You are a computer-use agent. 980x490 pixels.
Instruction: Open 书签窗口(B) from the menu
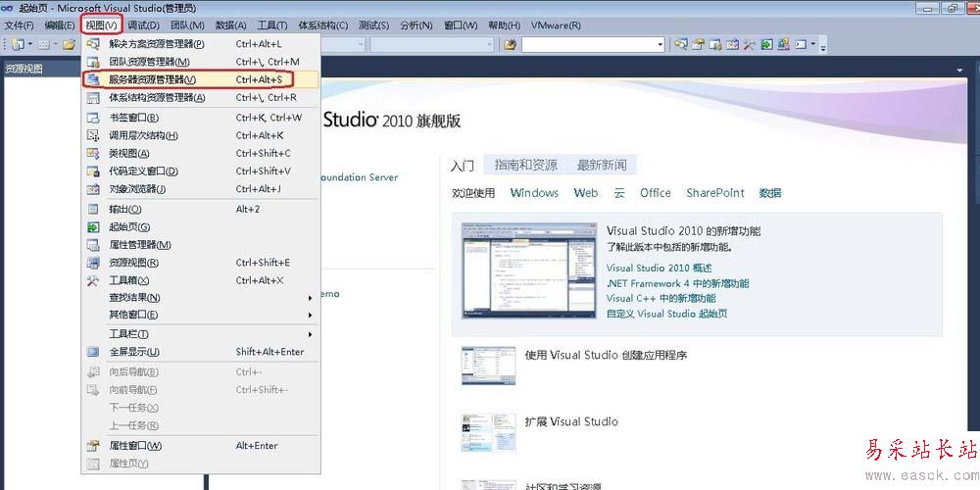tap(201, 118)
